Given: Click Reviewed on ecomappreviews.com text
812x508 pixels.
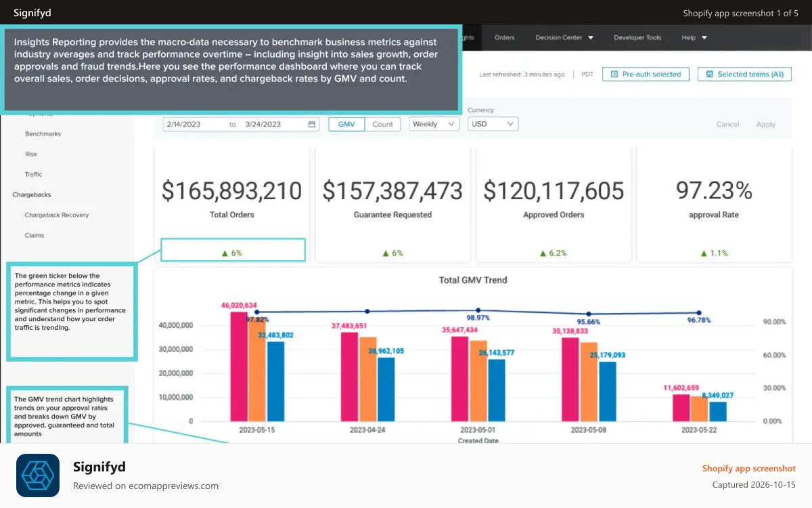Looking at the screenshot, I should coord(145,486).
